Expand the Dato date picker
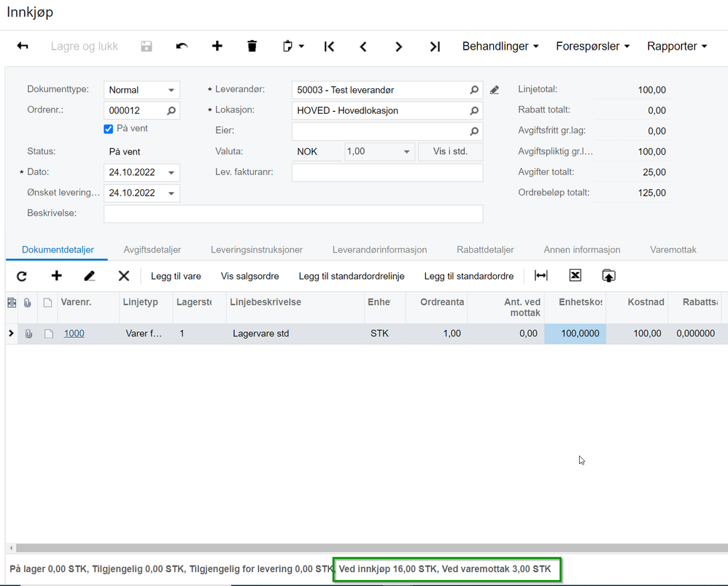728x586 pixels. (x=171, y=173)
